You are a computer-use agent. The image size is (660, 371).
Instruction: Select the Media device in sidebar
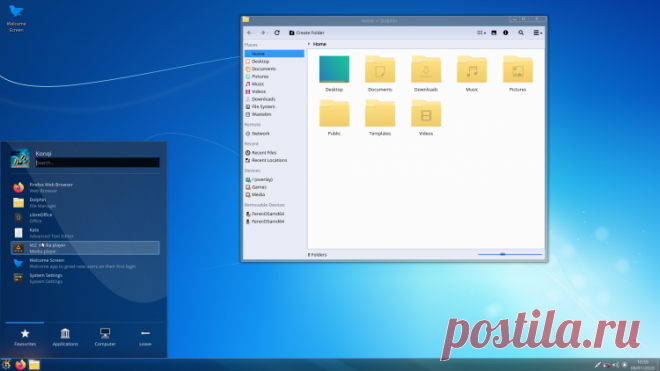(274, 195)
